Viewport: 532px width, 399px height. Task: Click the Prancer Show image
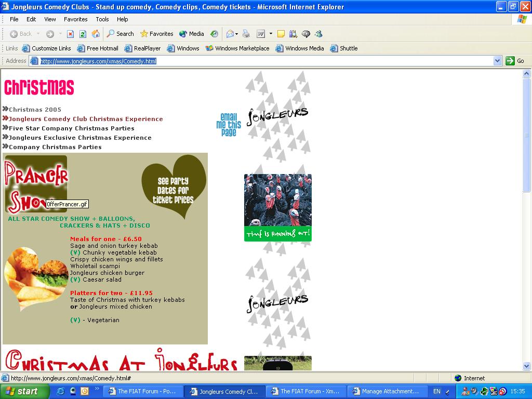click(x=36, y=184)
